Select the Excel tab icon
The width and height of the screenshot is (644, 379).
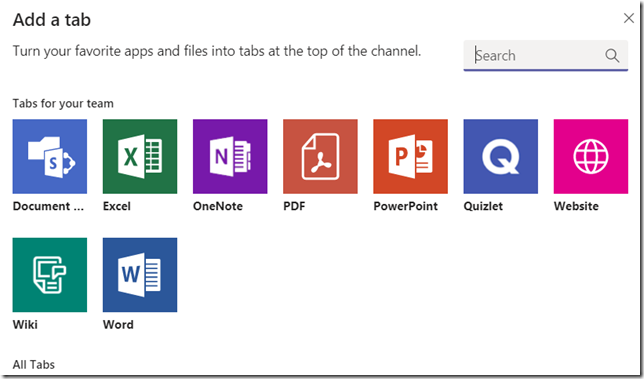(140, 156)
